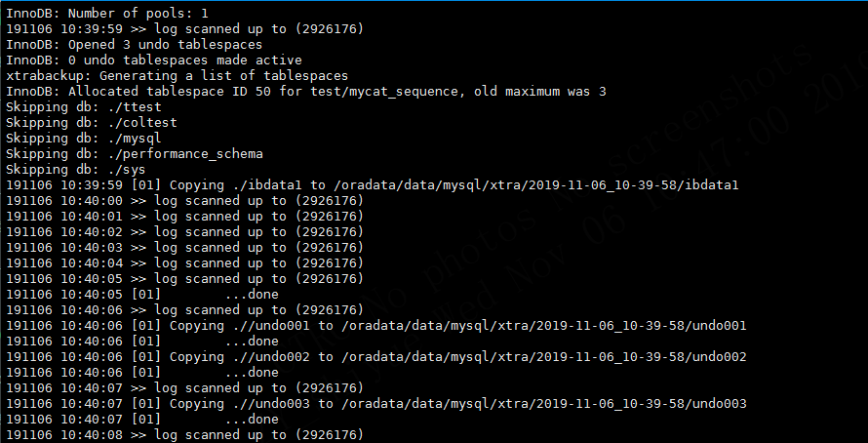Click 'Generating a list of tablespaces' text
The width and height of the screenshot is (868, 443).
223,75
